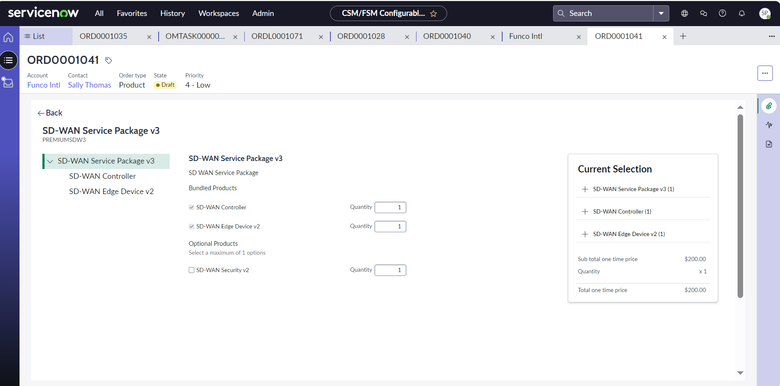Image resolution: width=780 pixels, height=386 pixels.
Task: Click the CSM/FSM Configurable workspace pill
Action: (388, 13)
